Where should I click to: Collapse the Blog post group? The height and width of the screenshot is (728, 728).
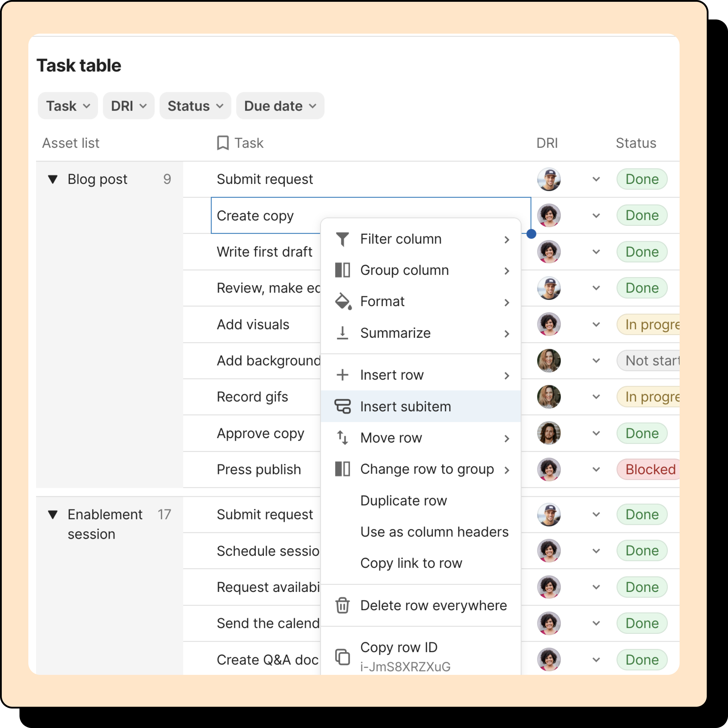click(x=53, y=179)
